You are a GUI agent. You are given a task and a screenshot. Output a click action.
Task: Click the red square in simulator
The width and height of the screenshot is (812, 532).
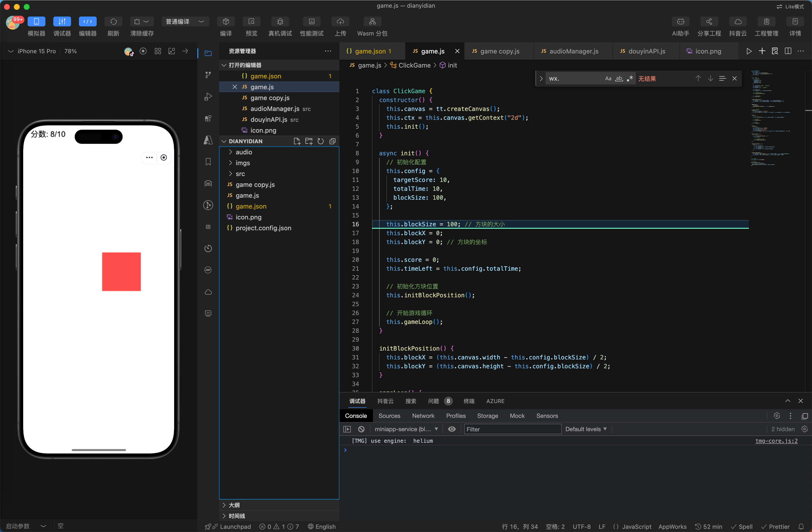click(x=121, y=271)
